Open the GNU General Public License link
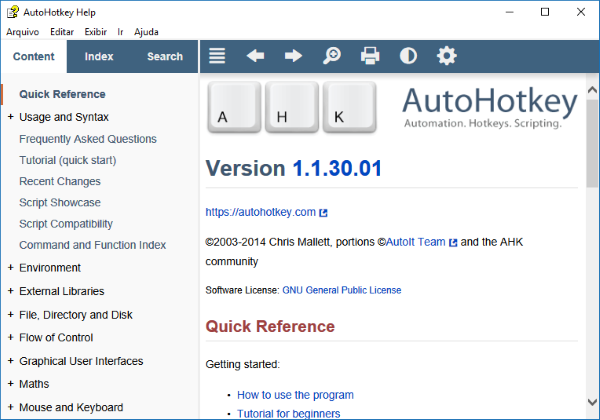Screen dimensions: 600x420 click(x=342, y=290)
